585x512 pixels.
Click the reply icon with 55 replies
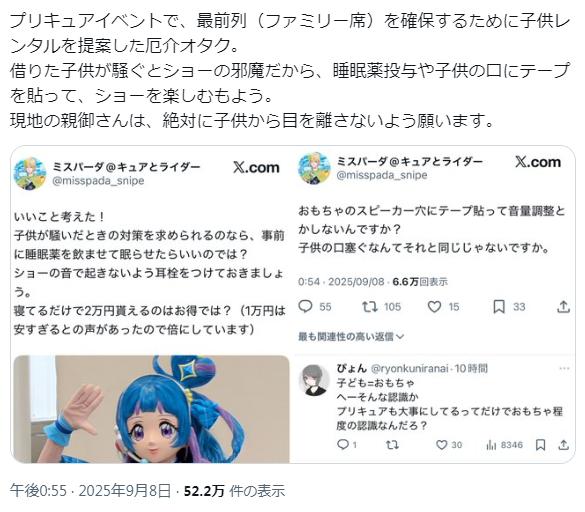(306, 307)
